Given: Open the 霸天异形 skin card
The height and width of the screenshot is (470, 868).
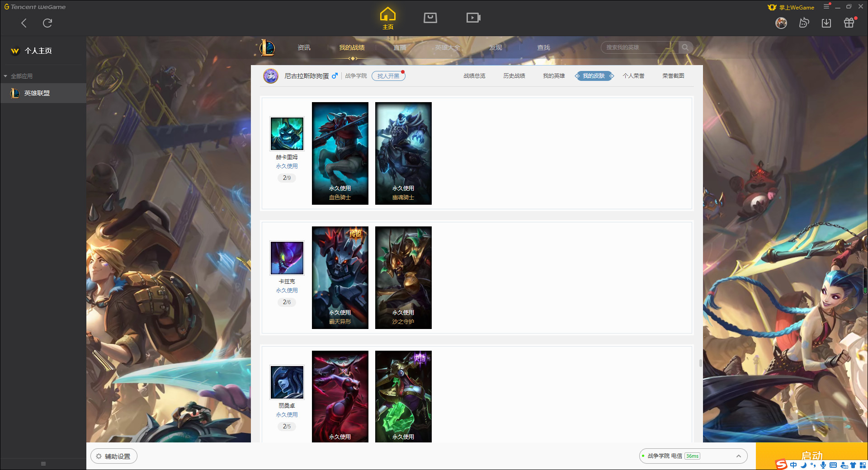Looking at the screenshot, I should pyautogui.click(x=340, y=277).
